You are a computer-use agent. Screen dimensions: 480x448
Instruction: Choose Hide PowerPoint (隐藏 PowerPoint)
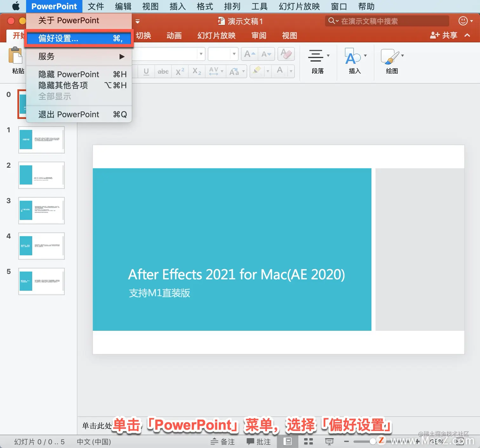[x=79, y=74]
